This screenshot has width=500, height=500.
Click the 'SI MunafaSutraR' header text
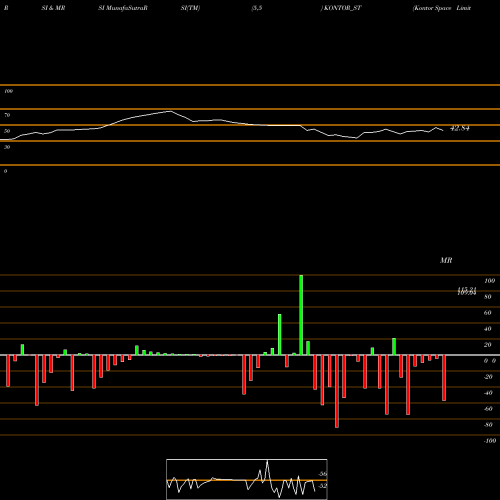tap(123, 8)
